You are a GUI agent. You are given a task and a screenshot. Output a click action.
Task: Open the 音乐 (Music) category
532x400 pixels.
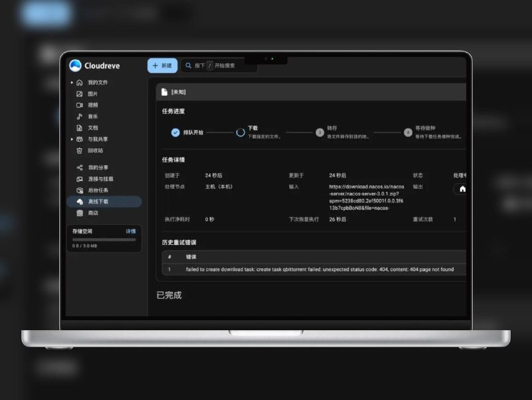coord(80,116)
